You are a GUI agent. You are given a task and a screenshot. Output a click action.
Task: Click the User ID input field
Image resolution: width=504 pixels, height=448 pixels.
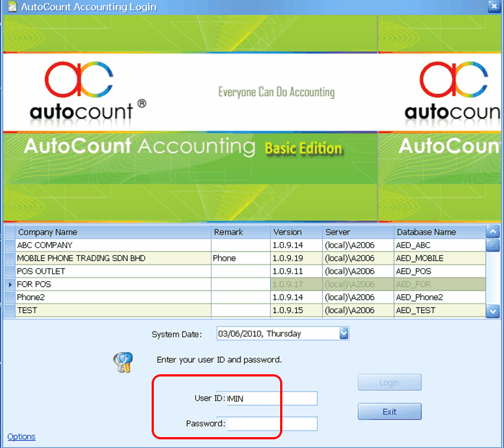(272, 398)
